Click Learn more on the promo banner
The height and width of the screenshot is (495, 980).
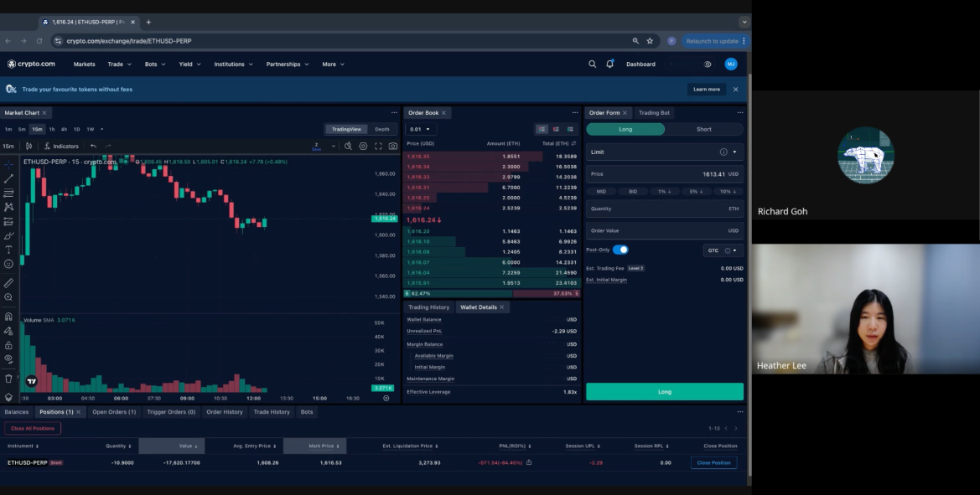pyautogui.click(x=706, y=90)
